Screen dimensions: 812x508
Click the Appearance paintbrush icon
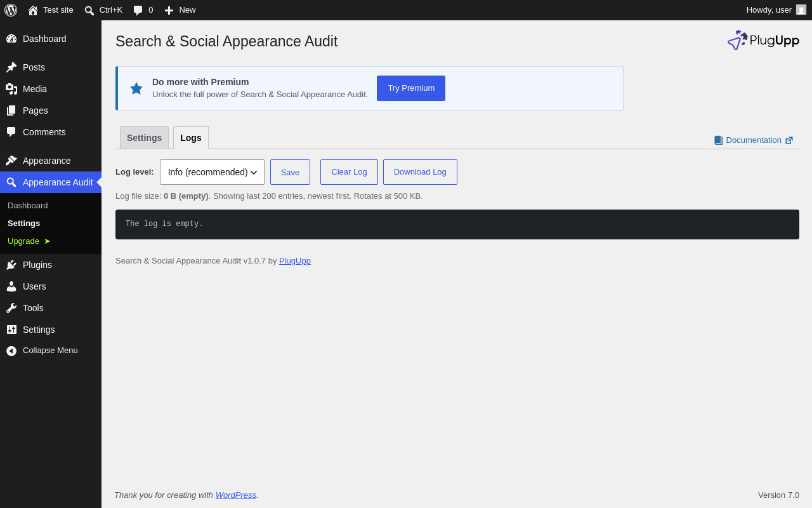tap(11, 161)
